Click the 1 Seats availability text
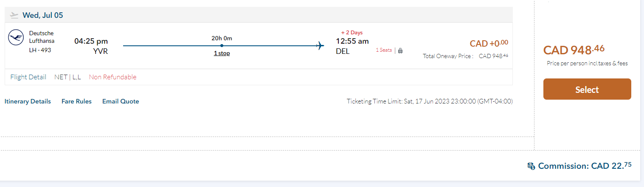This screenshot has height=187, width=644. coord(384,50)
